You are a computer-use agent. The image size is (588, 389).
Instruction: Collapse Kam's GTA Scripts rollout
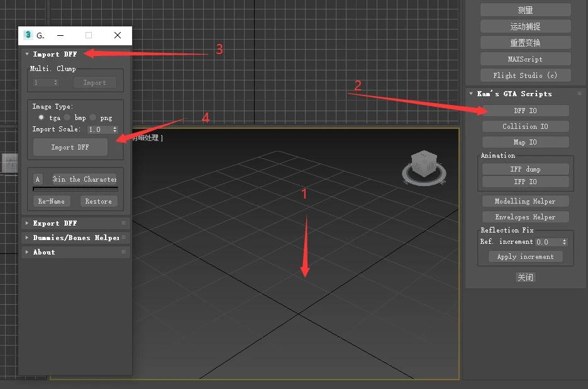click(471, 94)
